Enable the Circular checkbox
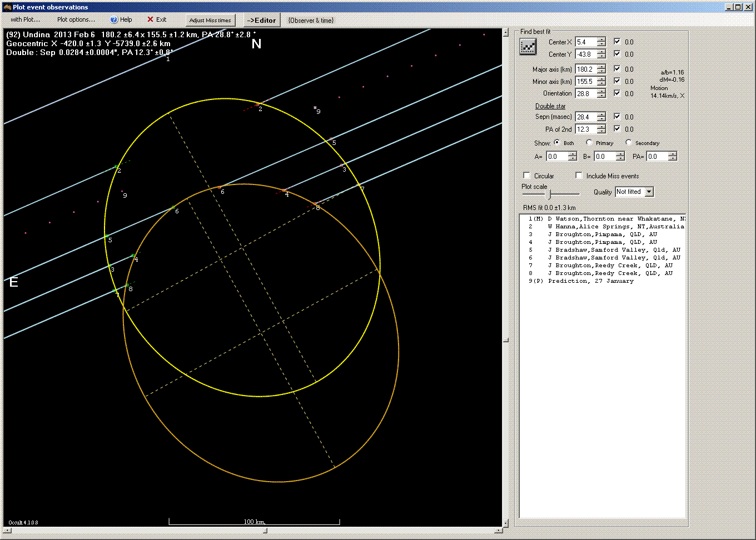 [x=527, y=176]
